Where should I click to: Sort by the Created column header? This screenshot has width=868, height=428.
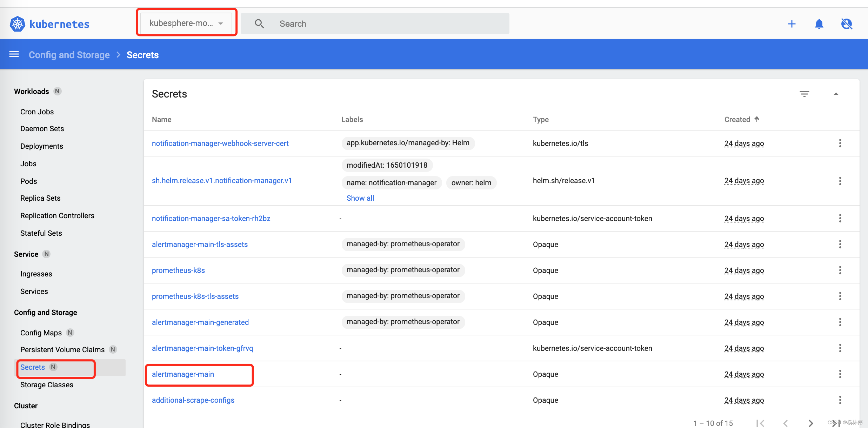coord(737,119)
